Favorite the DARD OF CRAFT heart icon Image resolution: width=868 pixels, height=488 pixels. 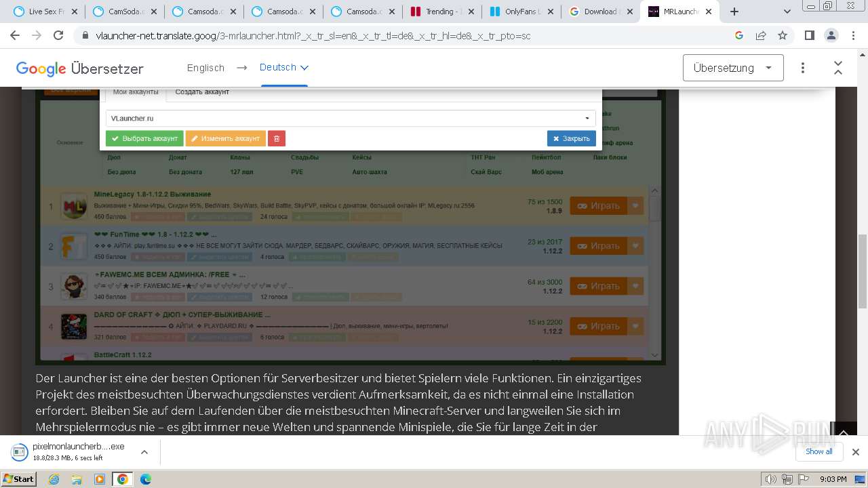coord(635,326)
